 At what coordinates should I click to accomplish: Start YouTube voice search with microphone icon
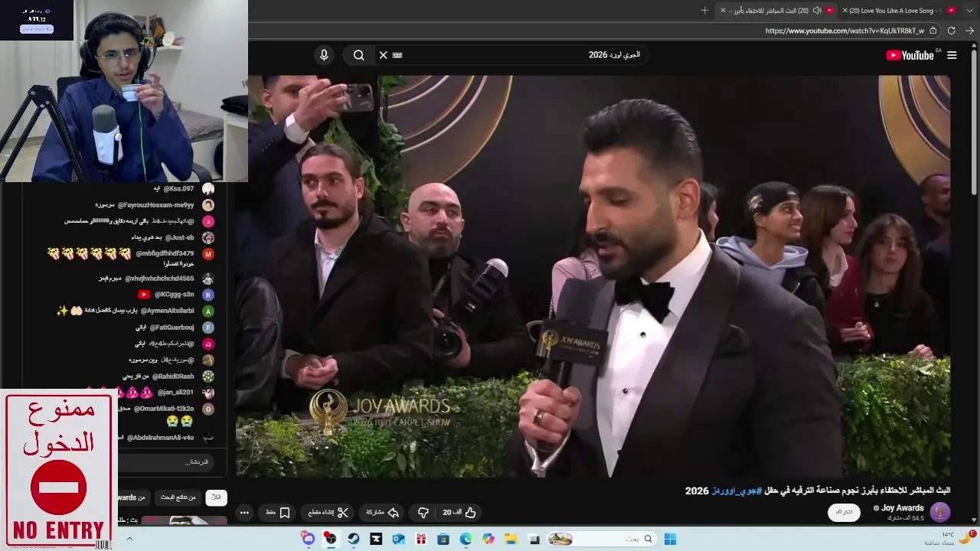[x=324, y=55]
